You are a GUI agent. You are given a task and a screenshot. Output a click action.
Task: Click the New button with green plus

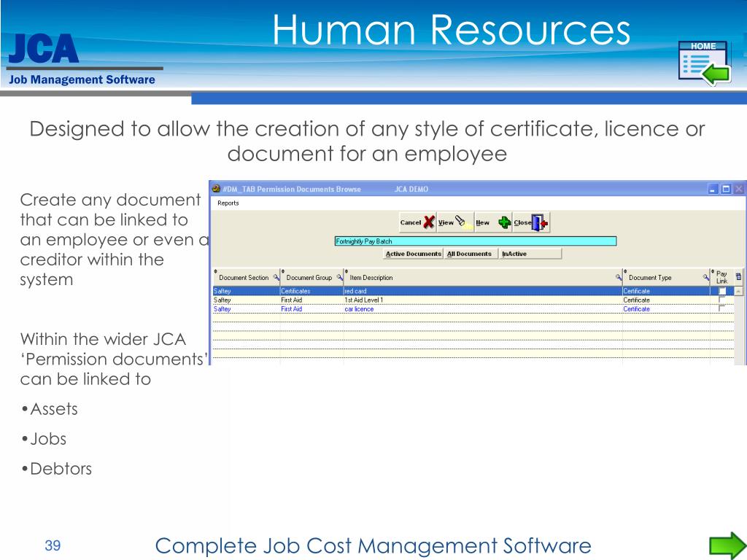(493, 222)
